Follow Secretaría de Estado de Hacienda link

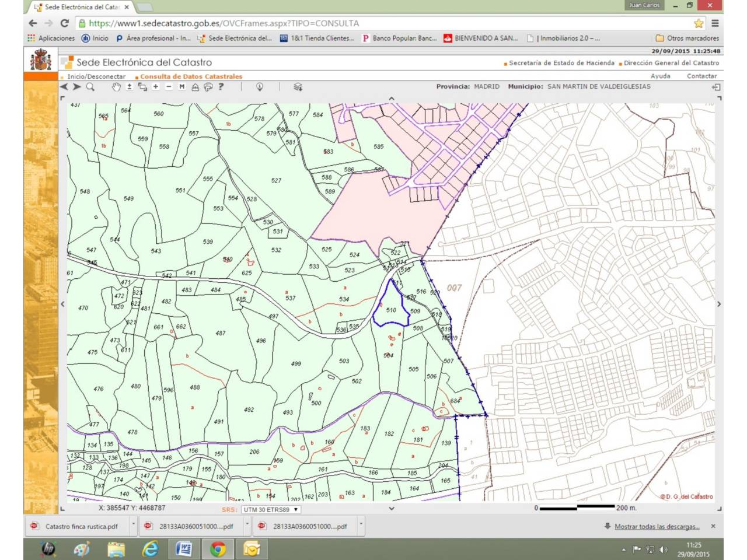[561, 63]
